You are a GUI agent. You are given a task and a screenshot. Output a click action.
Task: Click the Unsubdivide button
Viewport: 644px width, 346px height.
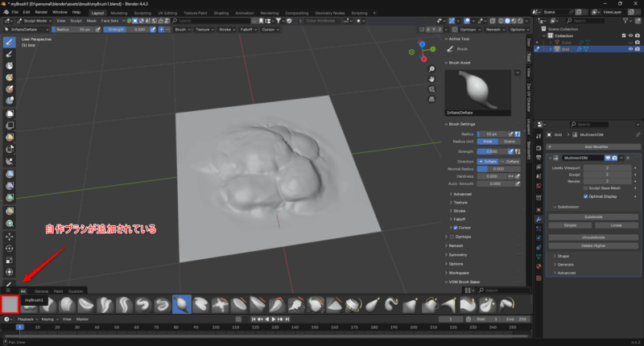(593, 237)
